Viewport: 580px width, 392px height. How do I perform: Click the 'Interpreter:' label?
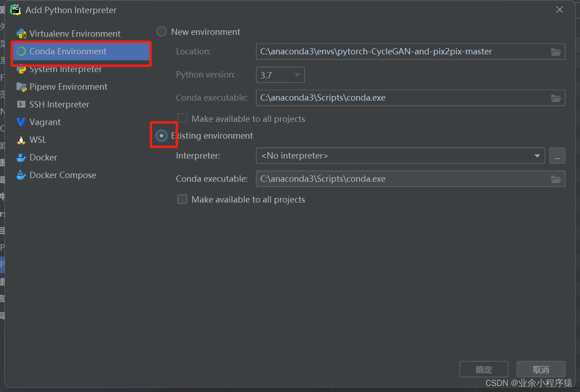click(x=198, y=156)
